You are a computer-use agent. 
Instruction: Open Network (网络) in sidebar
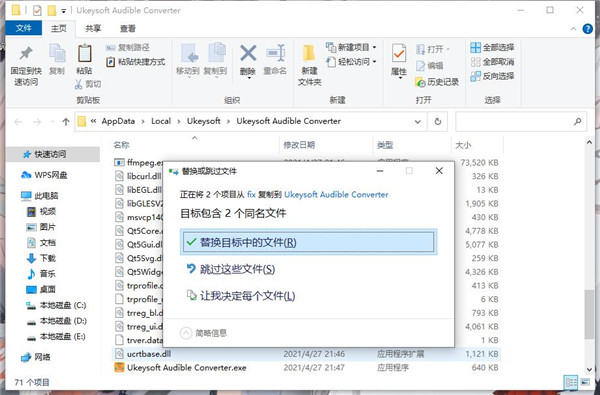(36, 357)
